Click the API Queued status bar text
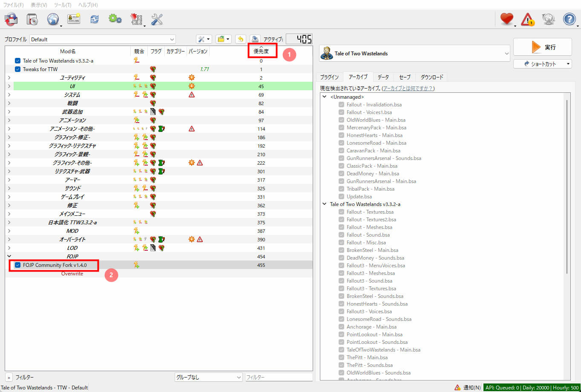Image resolution: width=581 pixels, height=392 pixels. (532, 388)
